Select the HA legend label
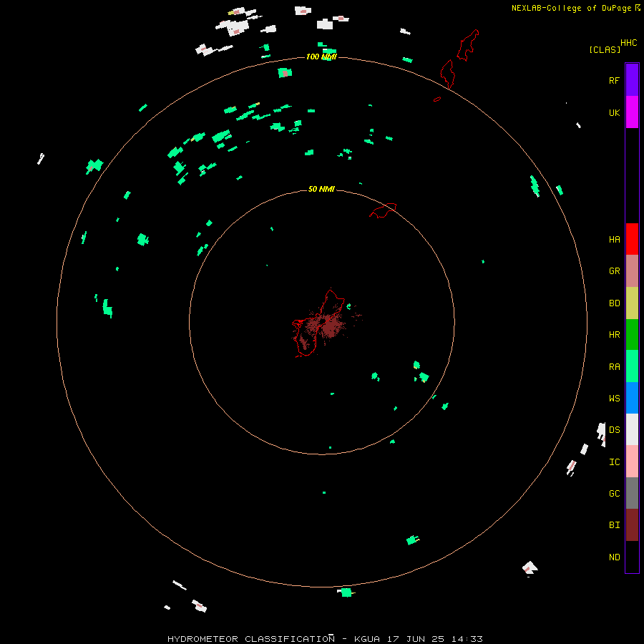The image size is (644, 644). click(614, 239)
